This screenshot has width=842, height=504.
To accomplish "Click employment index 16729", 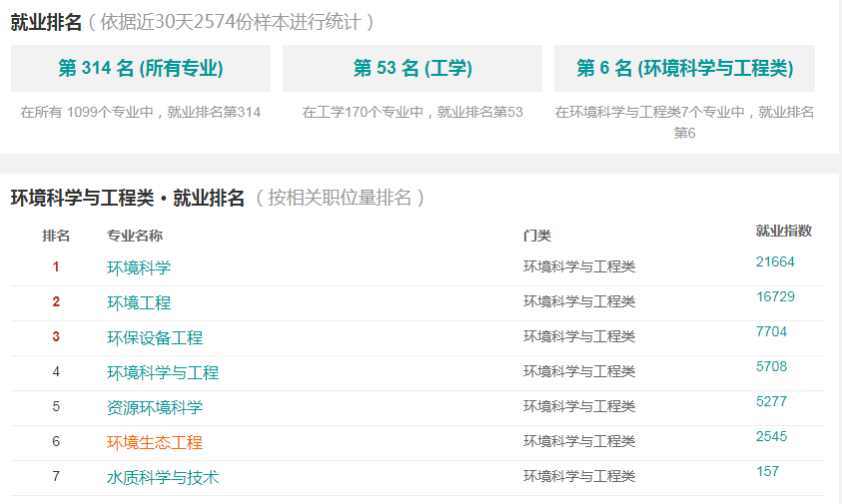I will pos(775,296).
